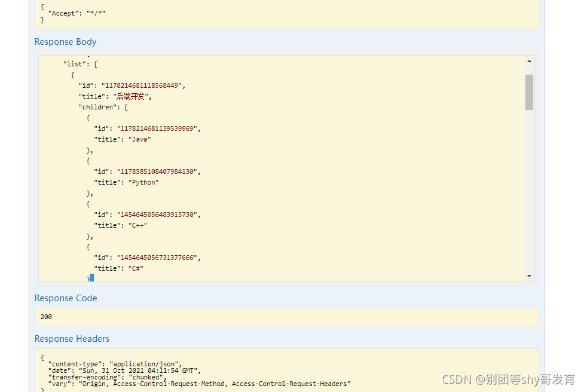Image resolution: width=584 pixels, height=392 pixels.
Task: Click the "children" key in JSON
Action: pyautogui.click(x=99, y=107)
